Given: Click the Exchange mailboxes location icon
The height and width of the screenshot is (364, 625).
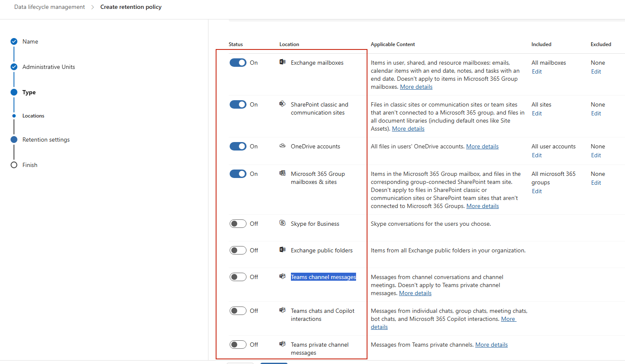Looking at the screenshot, I should (282, 62).
